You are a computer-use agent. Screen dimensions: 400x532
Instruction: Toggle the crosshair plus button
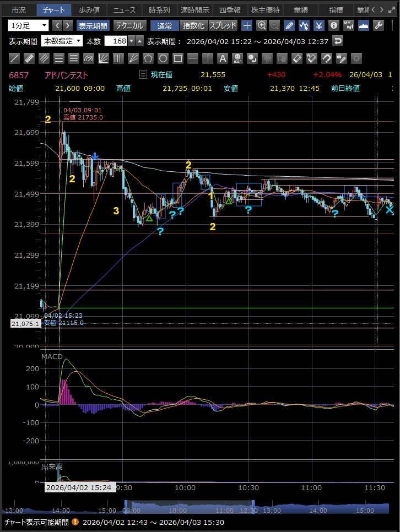(247, 25)
